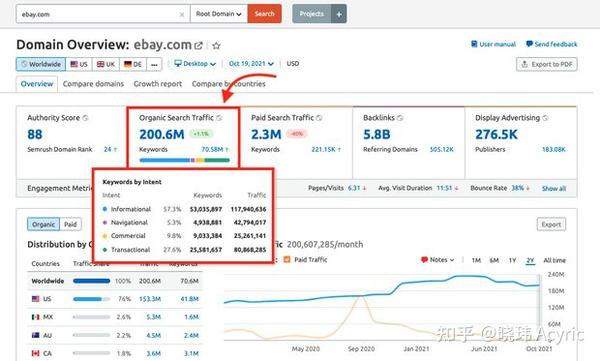Screen dimensions: 600x361
Task: Clear the domain search field
Action: pyautogui.click(x=181, y=15)
